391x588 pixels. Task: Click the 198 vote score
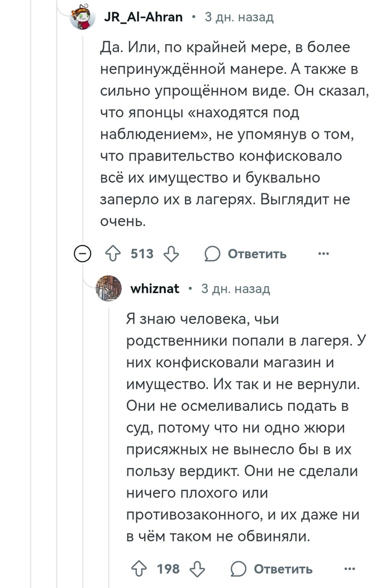click(x=168, y=569)
